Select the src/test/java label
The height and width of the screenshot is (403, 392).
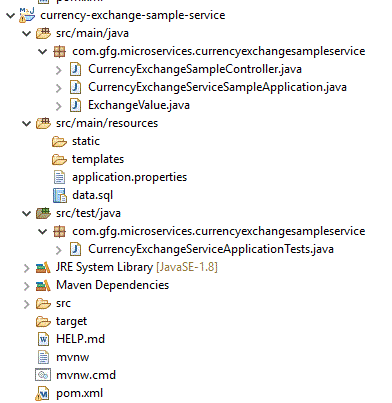88,213
